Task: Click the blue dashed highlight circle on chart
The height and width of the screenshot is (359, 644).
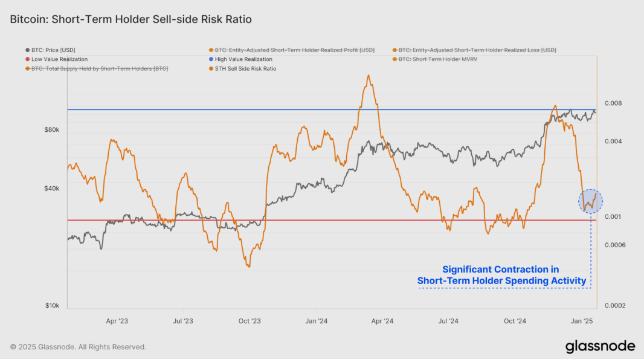Action: [590, 200]
